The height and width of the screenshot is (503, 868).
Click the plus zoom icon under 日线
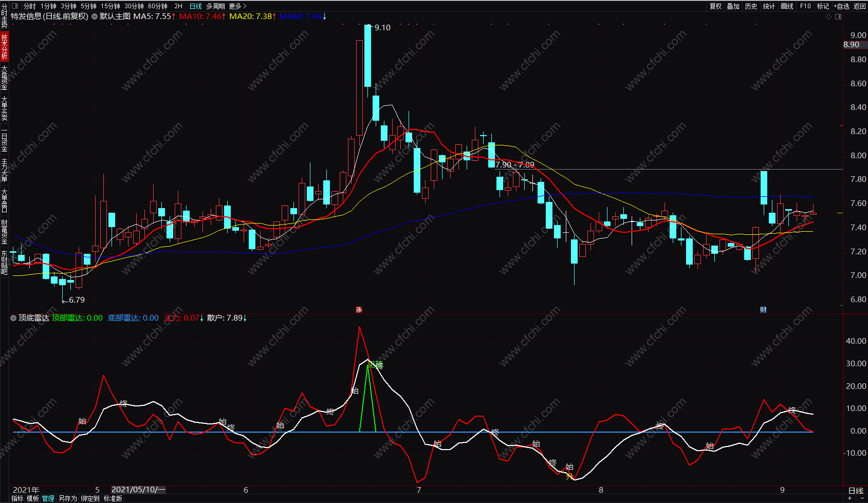[850, 498]
